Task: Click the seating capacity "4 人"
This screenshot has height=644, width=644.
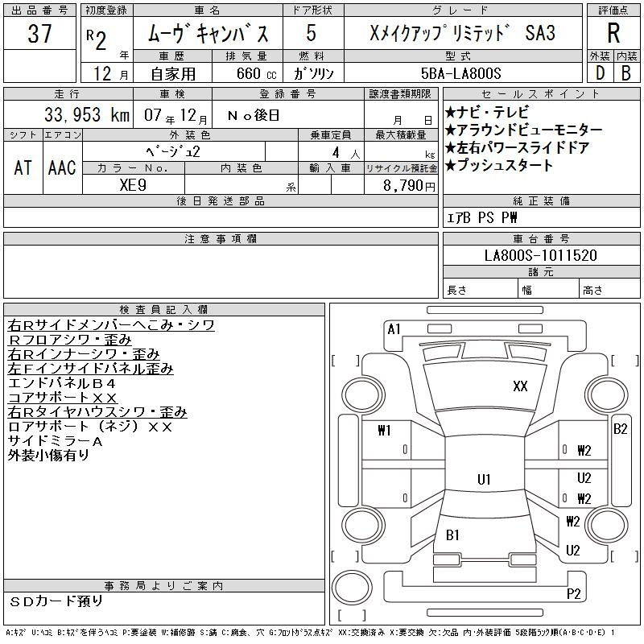Action: [346, 153]
